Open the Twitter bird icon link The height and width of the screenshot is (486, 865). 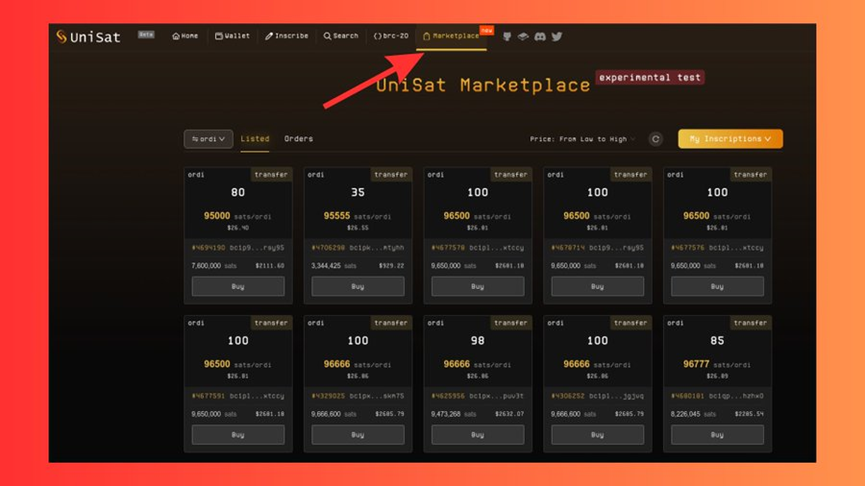point(557,36)
